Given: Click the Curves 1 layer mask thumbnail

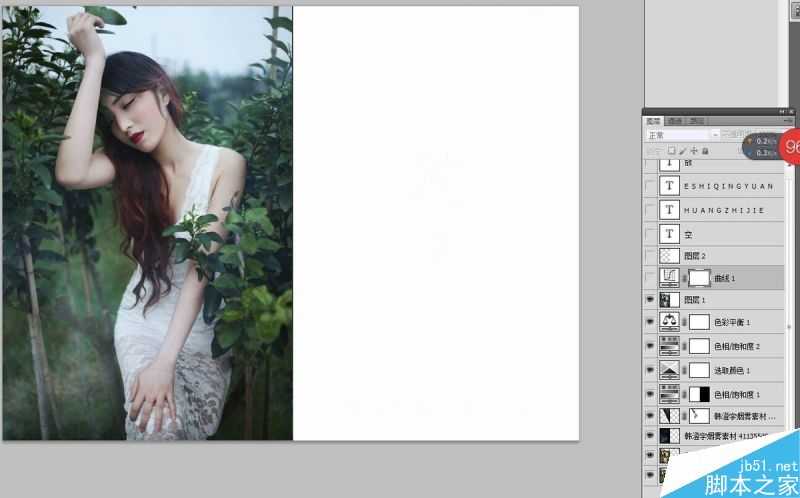Looking at the screenshot, I should 701,277.
